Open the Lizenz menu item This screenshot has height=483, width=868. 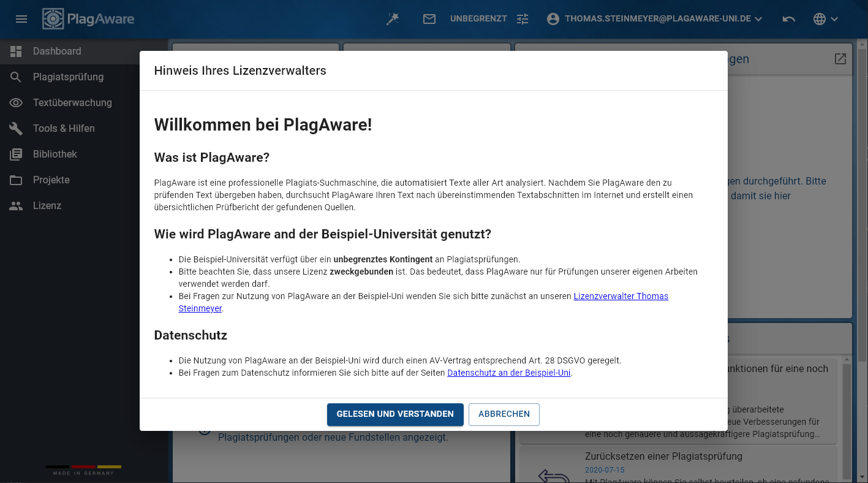coord(84,206)
